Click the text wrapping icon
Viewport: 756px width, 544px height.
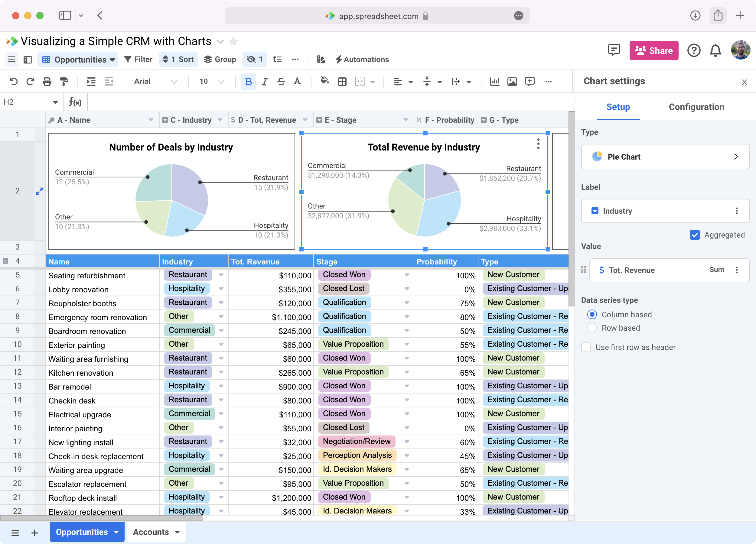[x=456, y=82]
